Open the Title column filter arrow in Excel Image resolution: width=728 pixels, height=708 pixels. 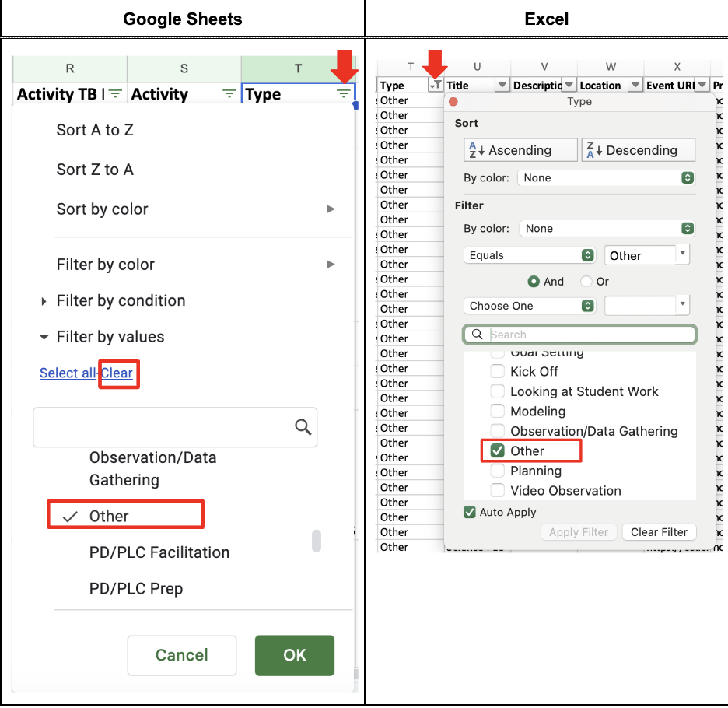(502, 85)
